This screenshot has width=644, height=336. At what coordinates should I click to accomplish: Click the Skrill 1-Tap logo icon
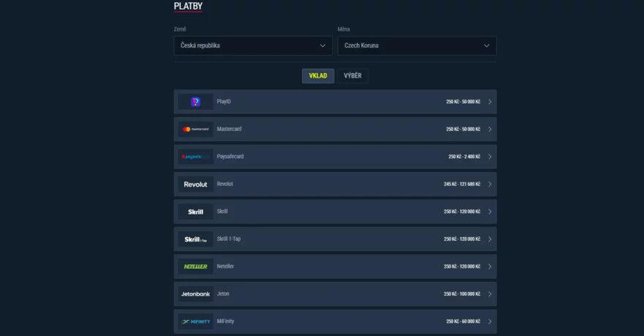(195, 239)
